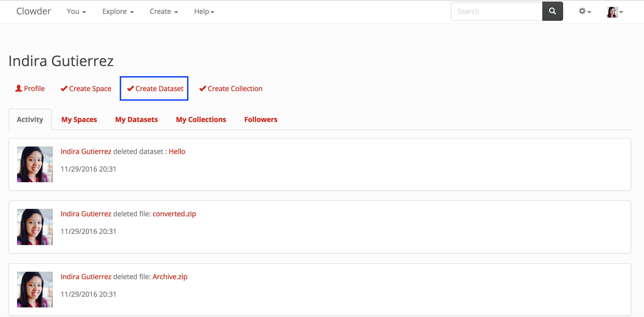Click the magnifying glass search button
This screenshot has width=644, height=317.
552,11
